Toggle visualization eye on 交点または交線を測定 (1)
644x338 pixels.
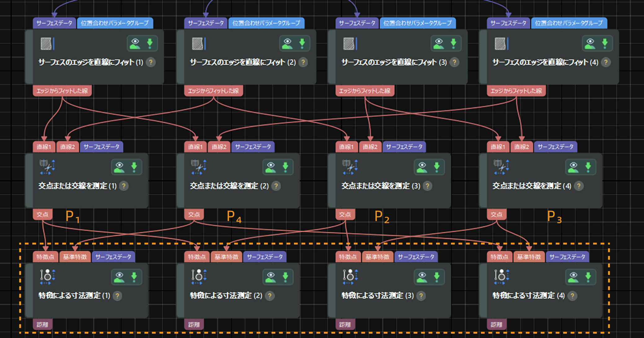coord(119,167)
